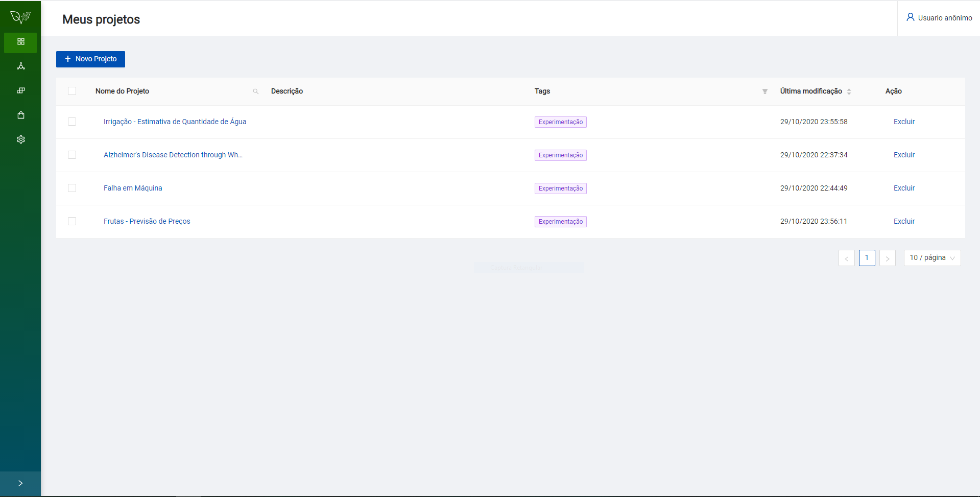Image resolution: width=980 pixels, height=497 pixels.
Task: Check the Falha em Máquina checkbox
Action: pos(72,188)
